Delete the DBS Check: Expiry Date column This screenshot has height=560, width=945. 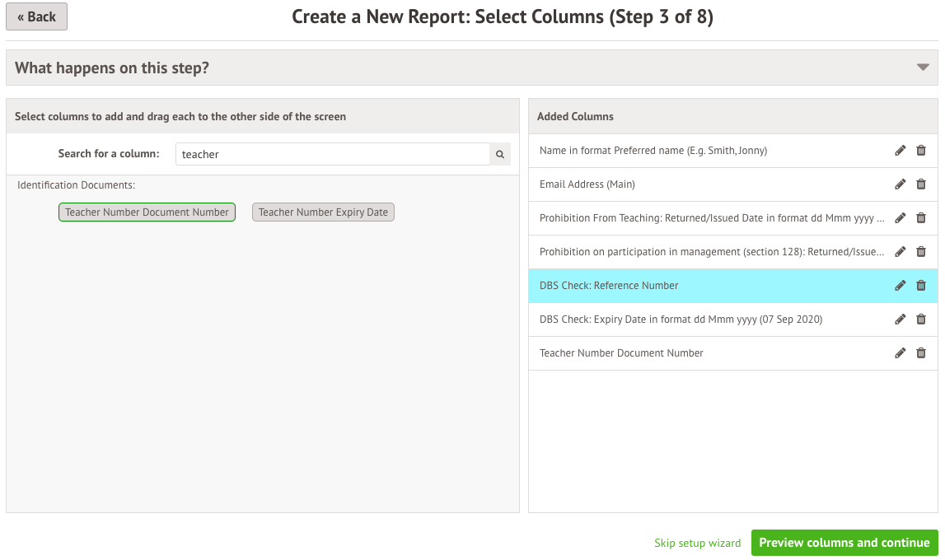[921, 320]
